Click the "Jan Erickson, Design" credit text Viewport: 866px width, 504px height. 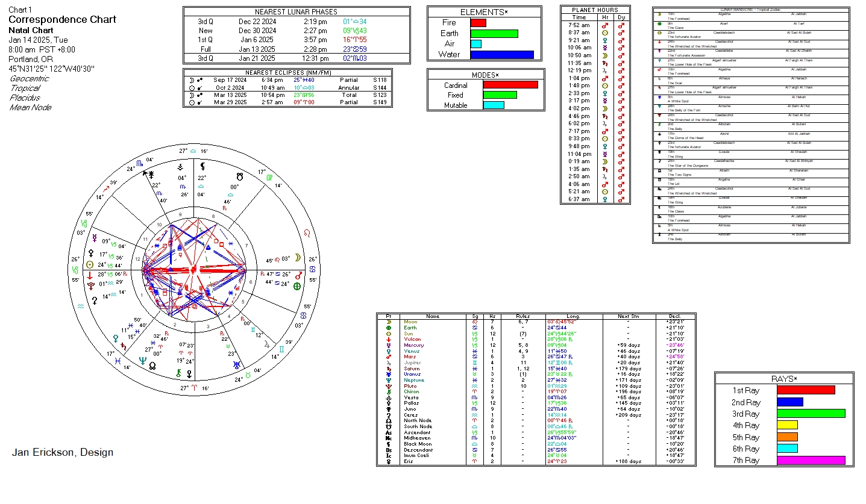[x=63, y=452]
